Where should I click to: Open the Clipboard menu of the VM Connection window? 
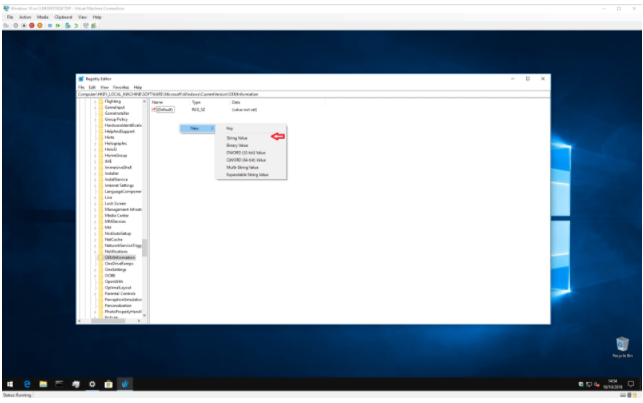tap(63, 17)
